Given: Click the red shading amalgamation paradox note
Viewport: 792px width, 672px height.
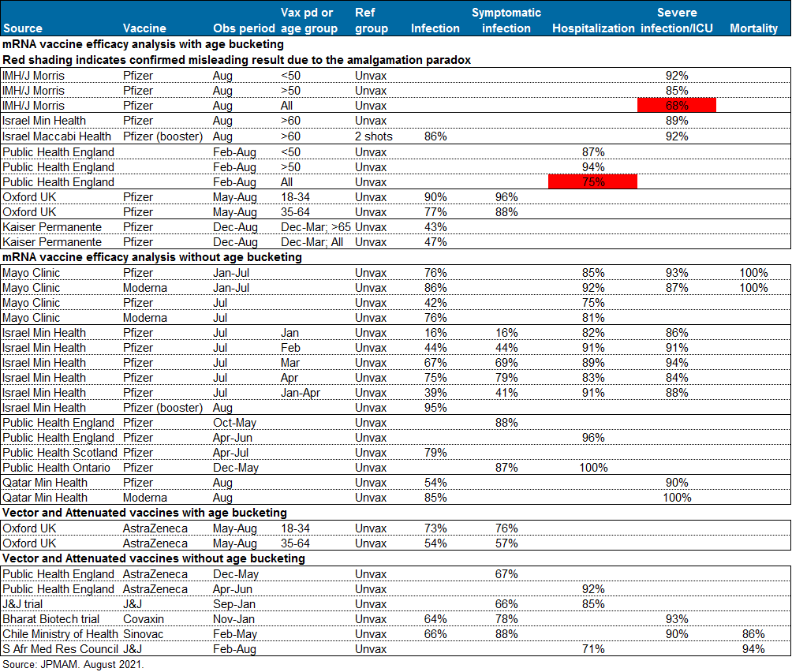Looking at the screenshot, I should click(237, 60).
